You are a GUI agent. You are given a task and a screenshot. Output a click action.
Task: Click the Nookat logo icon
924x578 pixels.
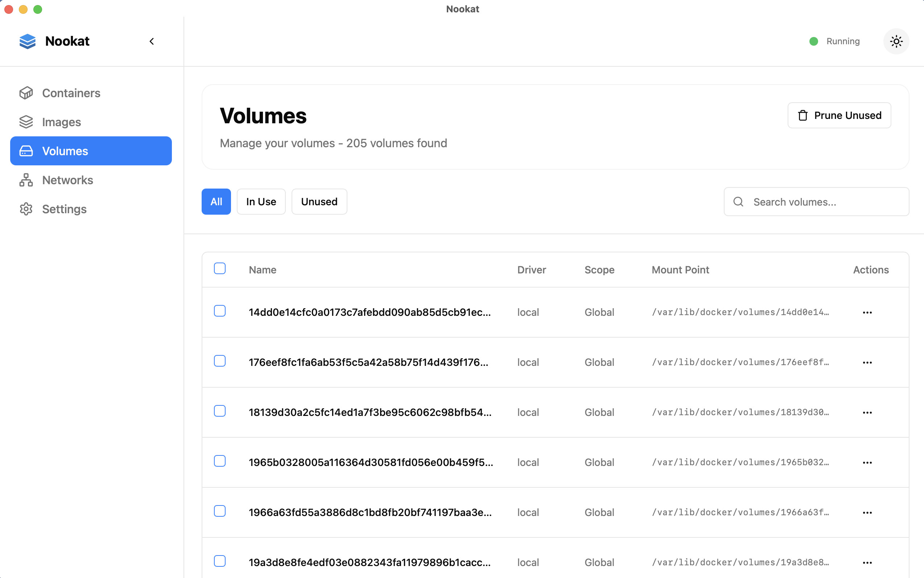28,41
